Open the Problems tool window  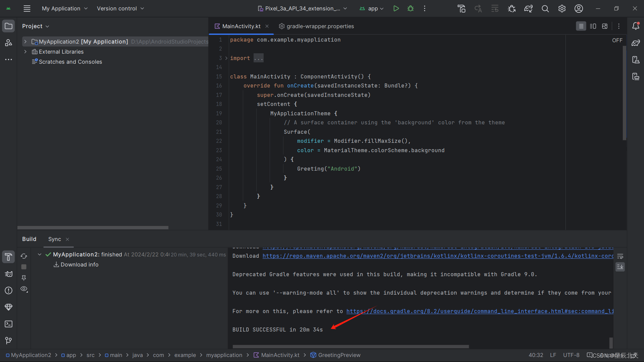pos(8,291)
